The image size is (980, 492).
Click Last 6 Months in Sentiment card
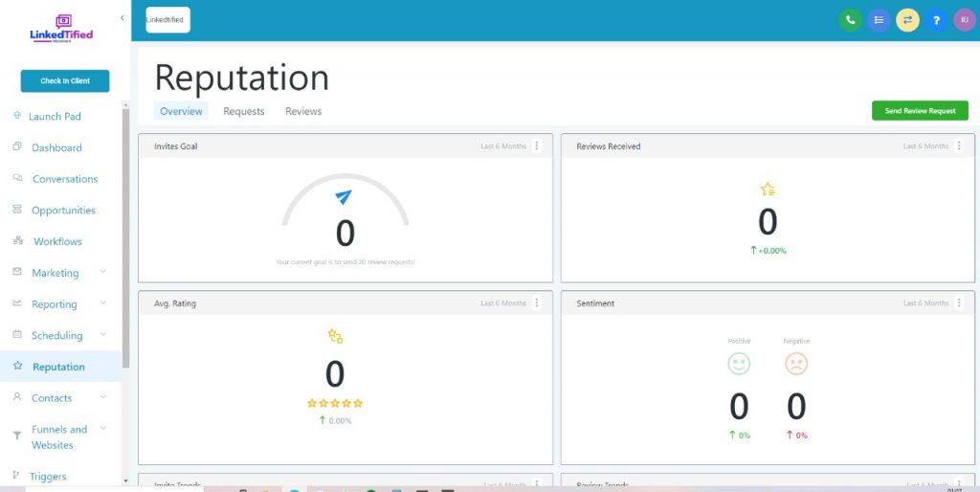click(x=925, y=303)
